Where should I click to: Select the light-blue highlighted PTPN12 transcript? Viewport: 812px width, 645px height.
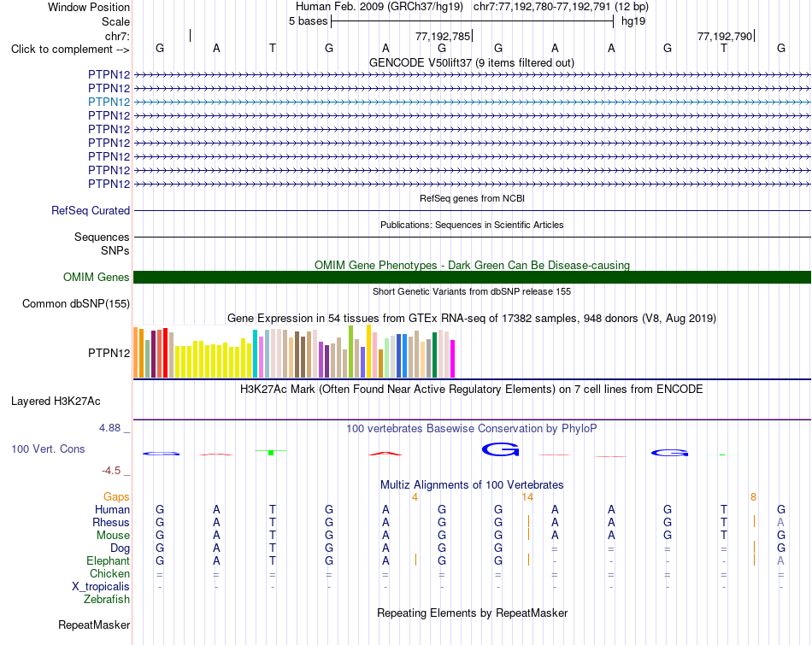click(472, 102)
